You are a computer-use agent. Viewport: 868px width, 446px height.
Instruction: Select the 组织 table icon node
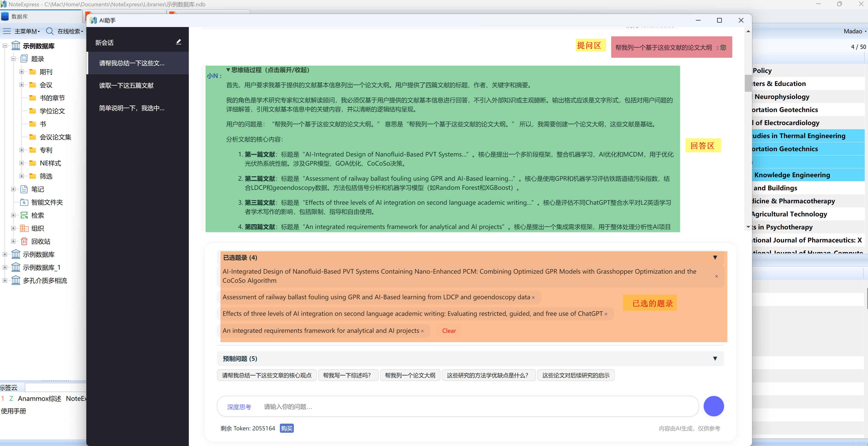[24, 228]
